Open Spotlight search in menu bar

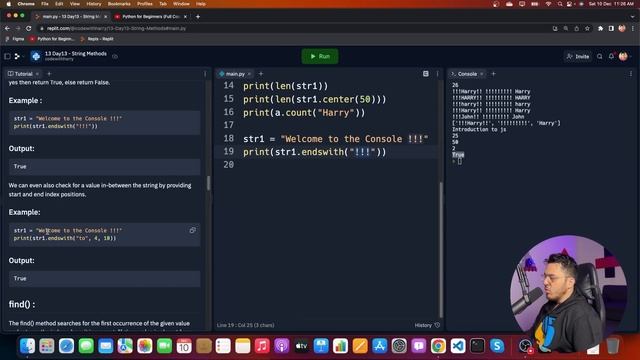coord(560,4)
